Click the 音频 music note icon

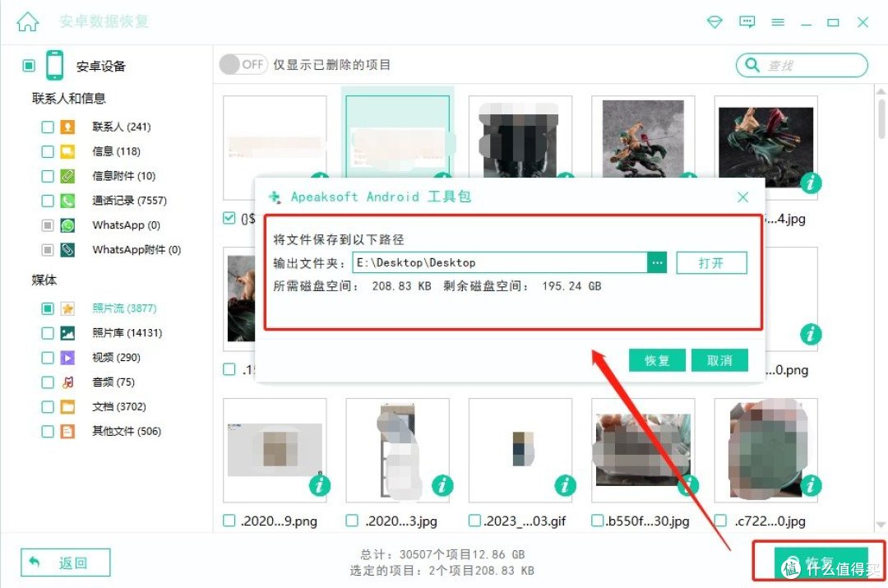tap(67, 382)
